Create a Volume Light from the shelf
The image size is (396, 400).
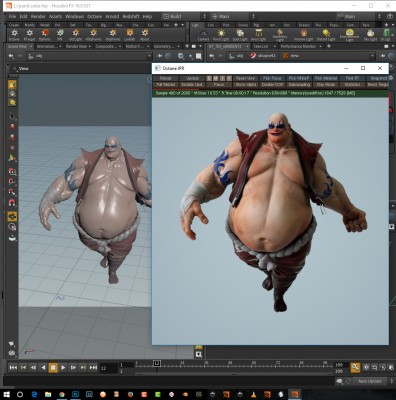[304, 33]
